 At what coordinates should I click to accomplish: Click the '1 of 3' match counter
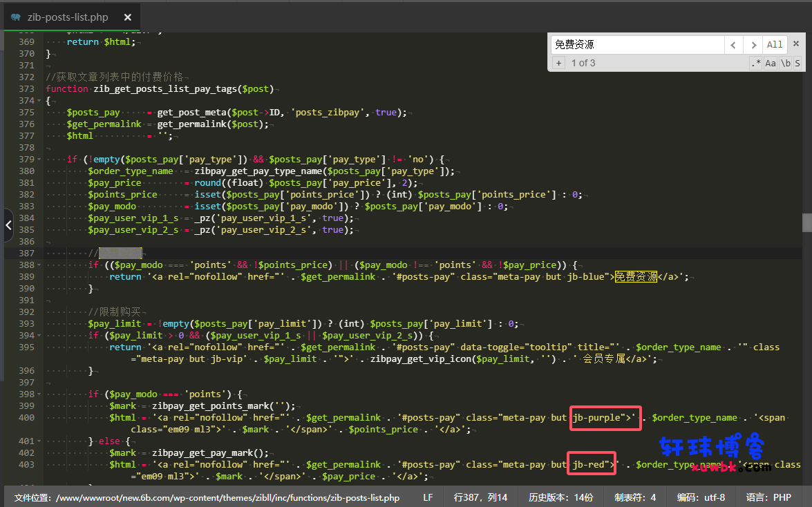pyautogui.click(x=583, y=63)
